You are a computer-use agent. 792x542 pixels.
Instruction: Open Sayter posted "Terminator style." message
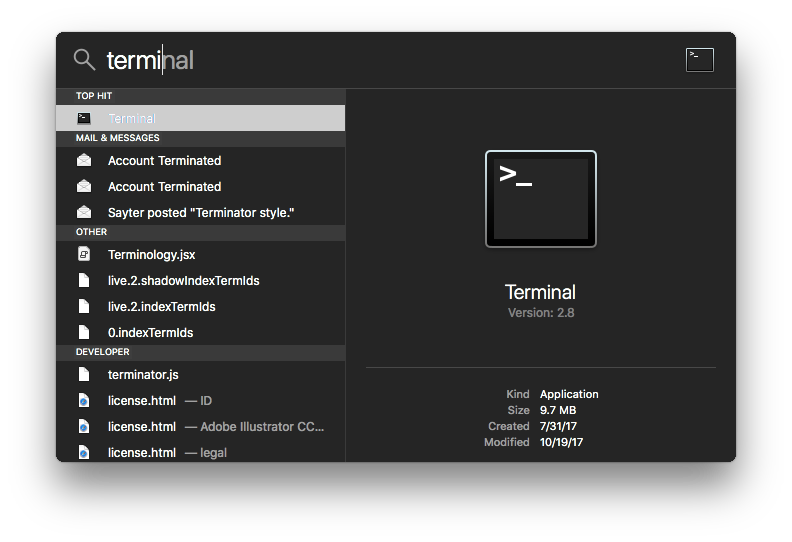pos(201,212)
